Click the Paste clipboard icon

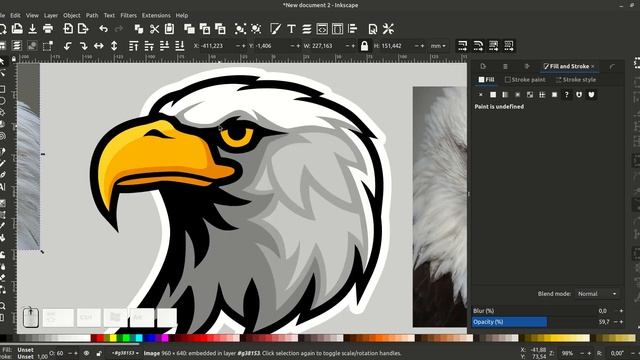(169, 29)
